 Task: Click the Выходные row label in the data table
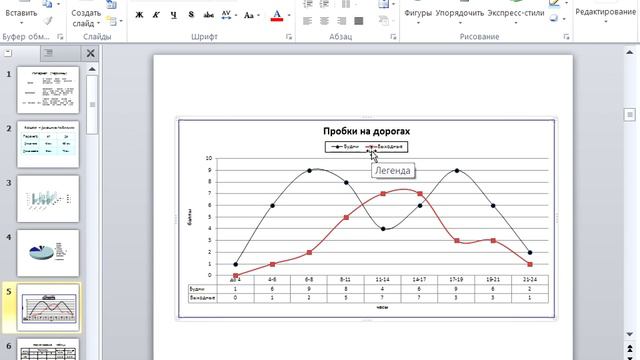pos(202,298)
